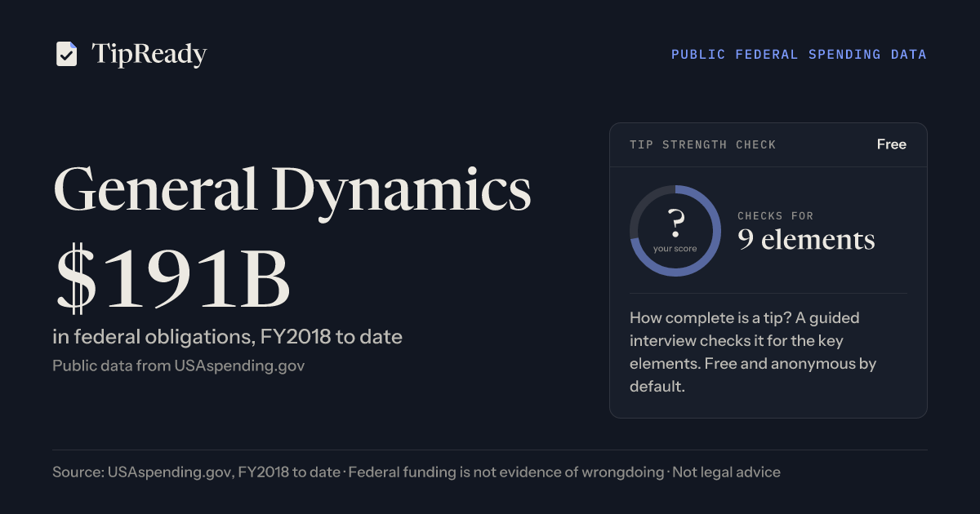Click 'Public data from USAspending.gov' caption
Image resolution: width=980 pixels, height=514 pixels.
pos(179,366)
